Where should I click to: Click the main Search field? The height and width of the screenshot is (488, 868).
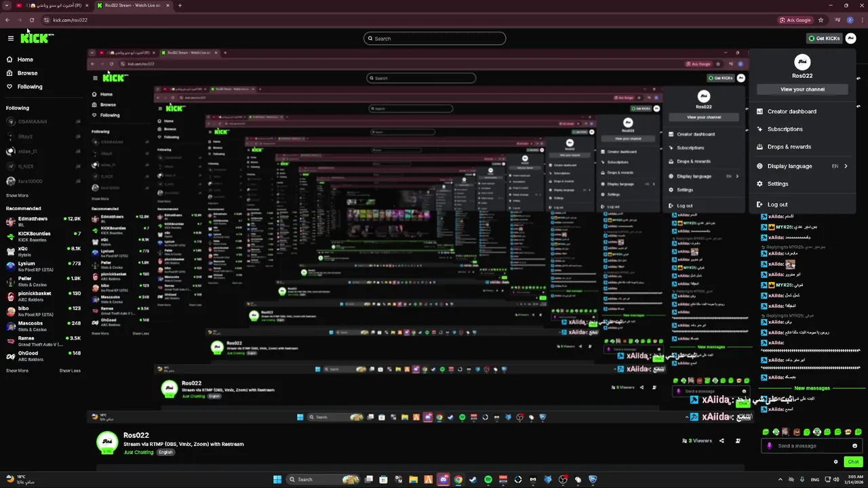pos(435,39)
